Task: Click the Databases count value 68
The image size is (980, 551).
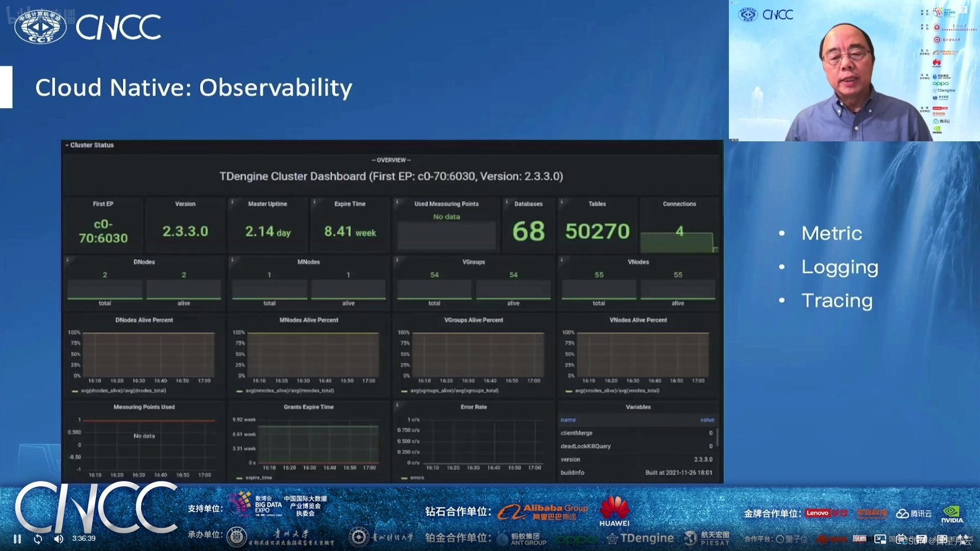Action: pyautogui.click(x=528, y=231)
